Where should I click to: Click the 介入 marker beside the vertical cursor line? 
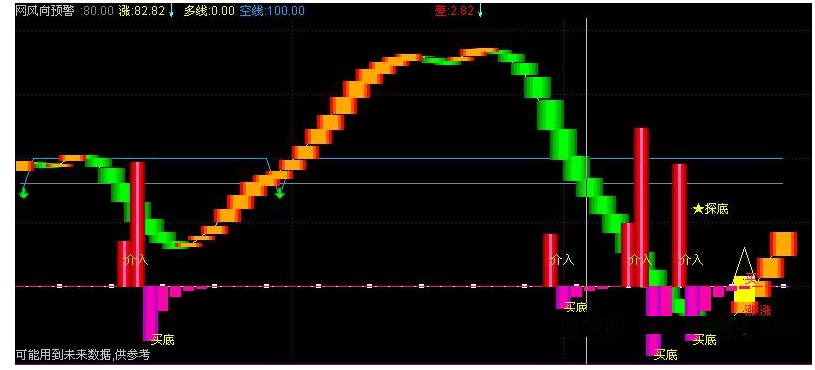562,259
